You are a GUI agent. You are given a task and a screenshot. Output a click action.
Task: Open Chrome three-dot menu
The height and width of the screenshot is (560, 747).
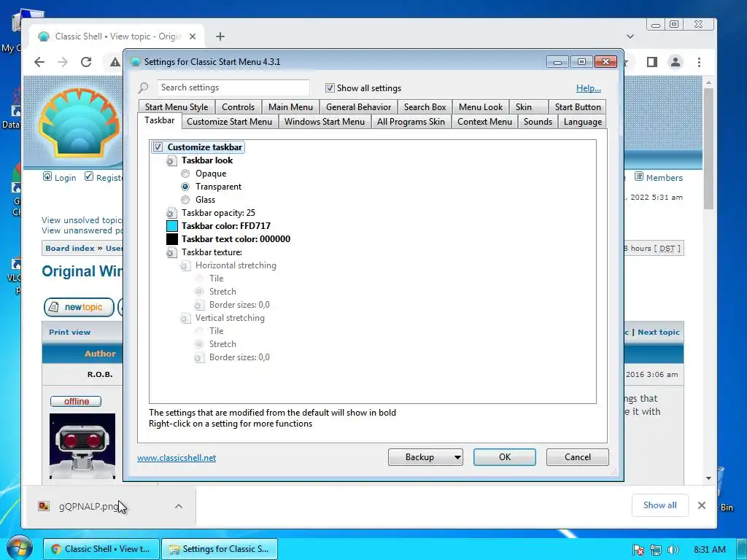[699, 62]
